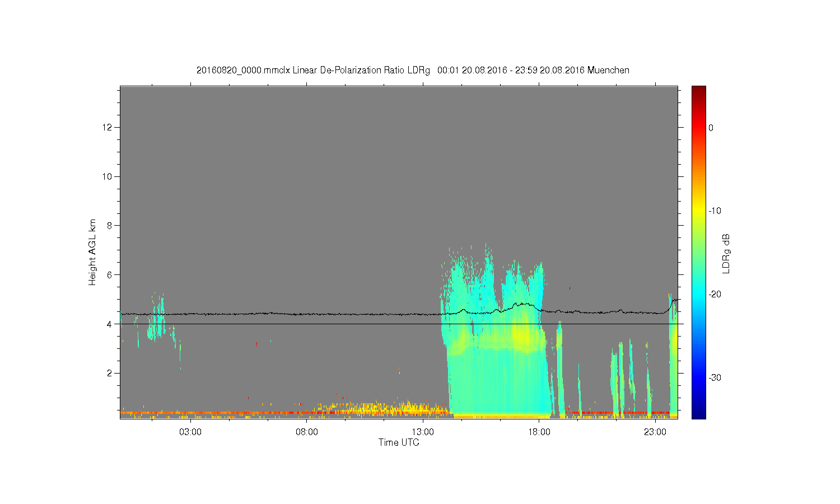Click the colorbar tick label -10
Viewport: 840px width, 504px height.
[714, 211]
